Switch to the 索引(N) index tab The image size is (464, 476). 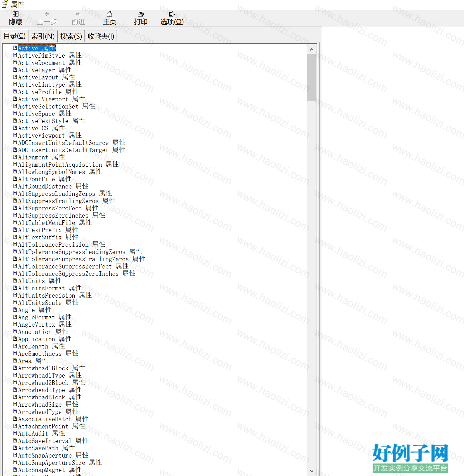tap(43, 36)
